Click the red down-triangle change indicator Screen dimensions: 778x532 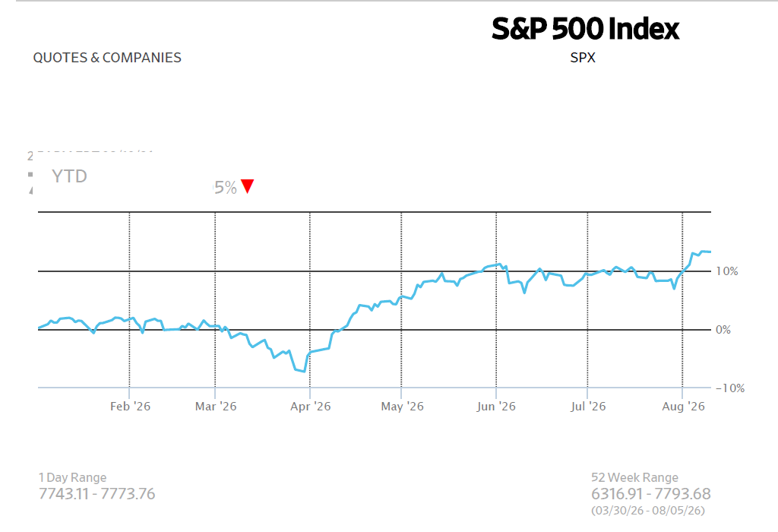(247, 186)
